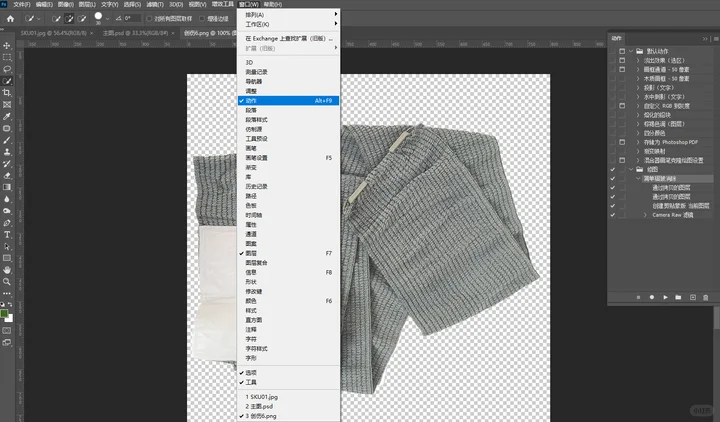Open tool preset picker dropdown
Screen dimensions: 720x422
click(39, 19)
